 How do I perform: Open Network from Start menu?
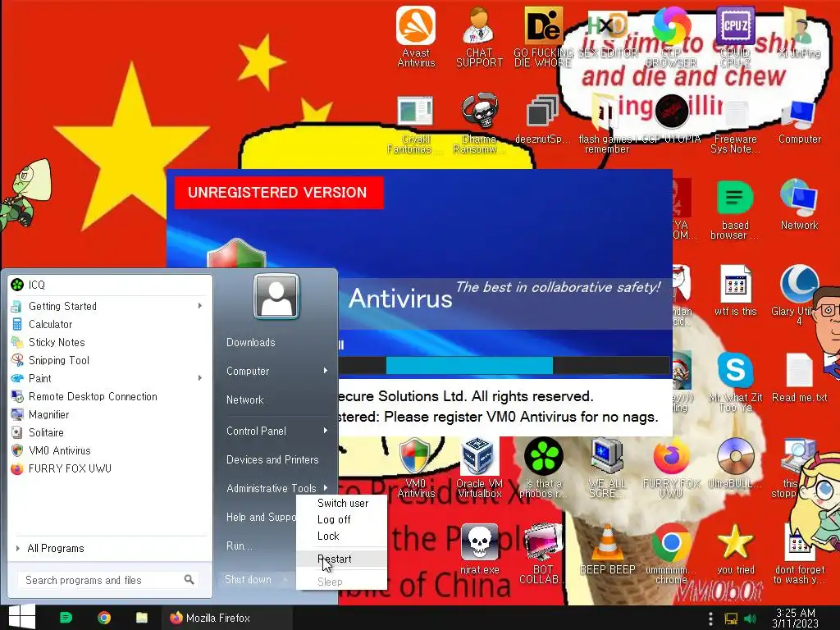[244, 399]
